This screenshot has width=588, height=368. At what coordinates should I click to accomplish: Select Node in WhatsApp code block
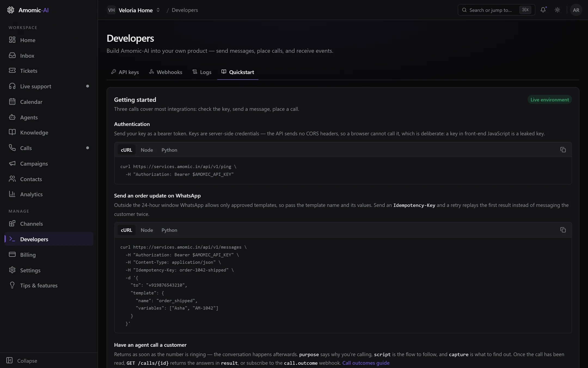pyautogui.click(x=147, y=230)
